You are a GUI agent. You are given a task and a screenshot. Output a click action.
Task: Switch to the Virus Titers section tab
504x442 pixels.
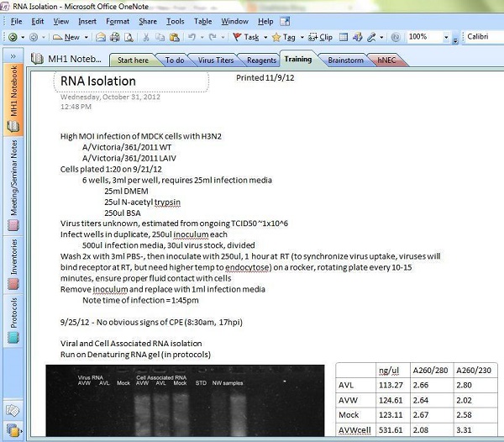click(x=216, y=61)
